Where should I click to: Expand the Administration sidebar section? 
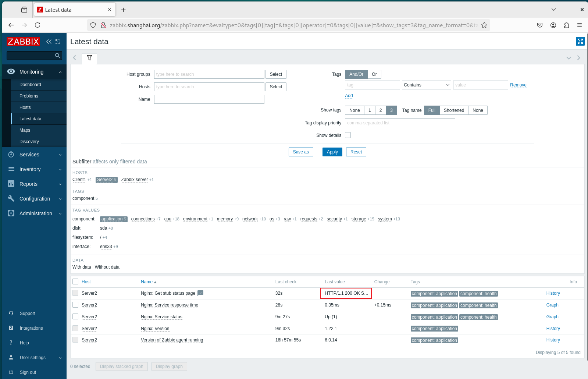pyautogui.click(x=34, y=213)
